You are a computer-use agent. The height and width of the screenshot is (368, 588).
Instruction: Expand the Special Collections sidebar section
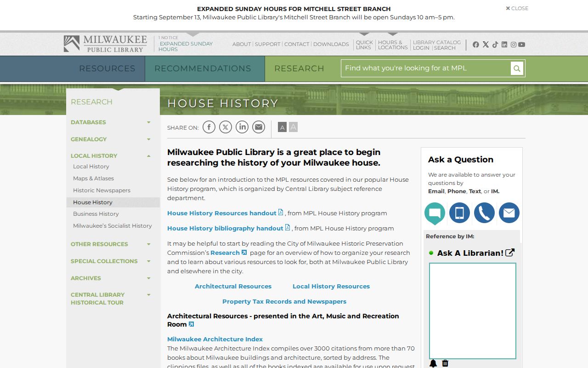[148, 261]
